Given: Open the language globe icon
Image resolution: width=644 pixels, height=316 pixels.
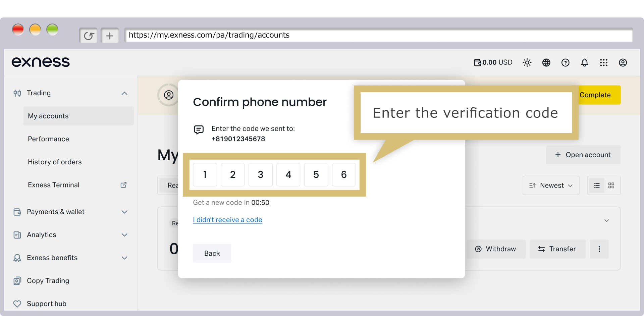Looking at the screenshot, I should point(546,62).
